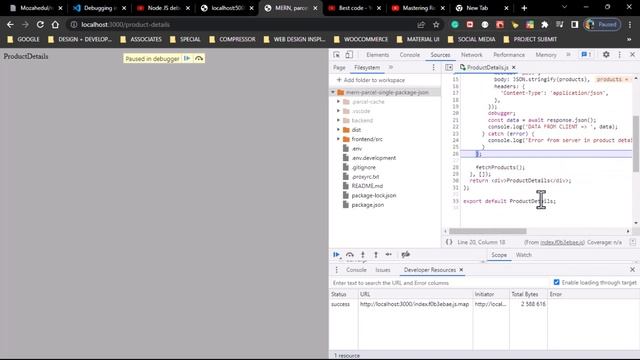640x360 pixels.
Task: Expand the .vscode folder
Action: (338, 111)
